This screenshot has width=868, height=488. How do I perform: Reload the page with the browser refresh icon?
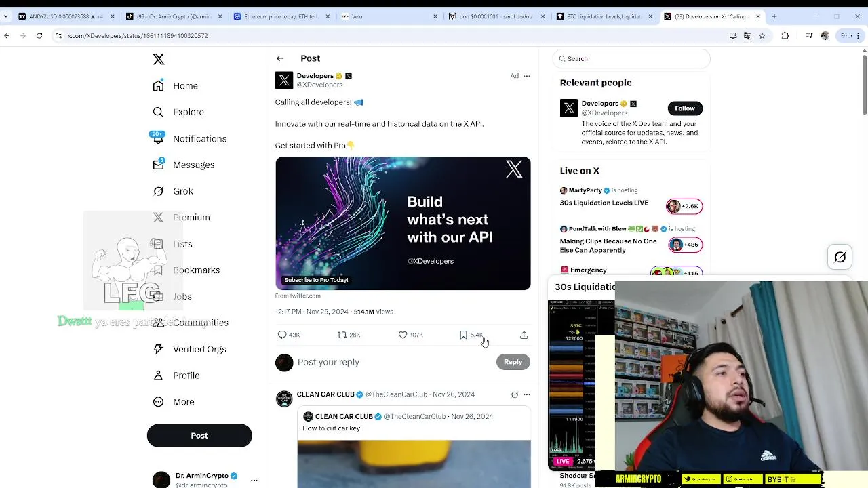(39, 35)
